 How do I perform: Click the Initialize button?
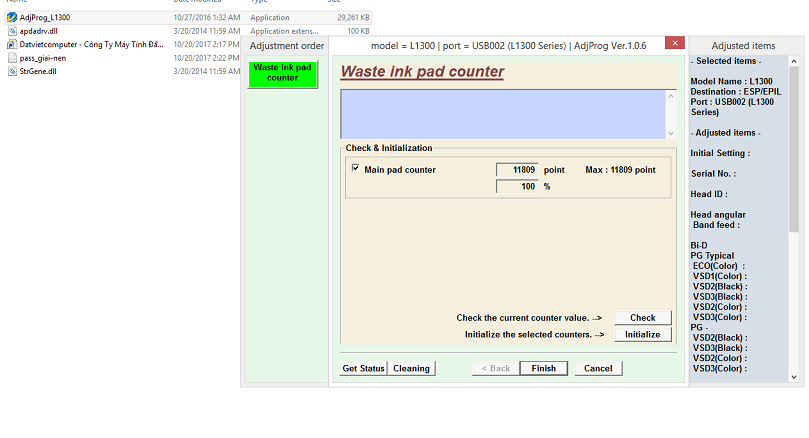click(x=642, y=334)
